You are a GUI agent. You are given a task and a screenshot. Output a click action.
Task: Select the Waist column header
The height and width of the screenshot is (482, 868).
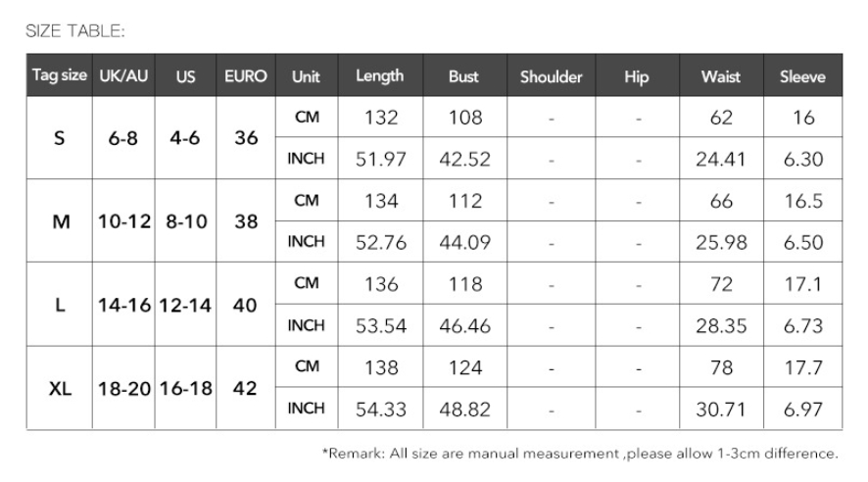pyautogui.click(x=721, y=75)
